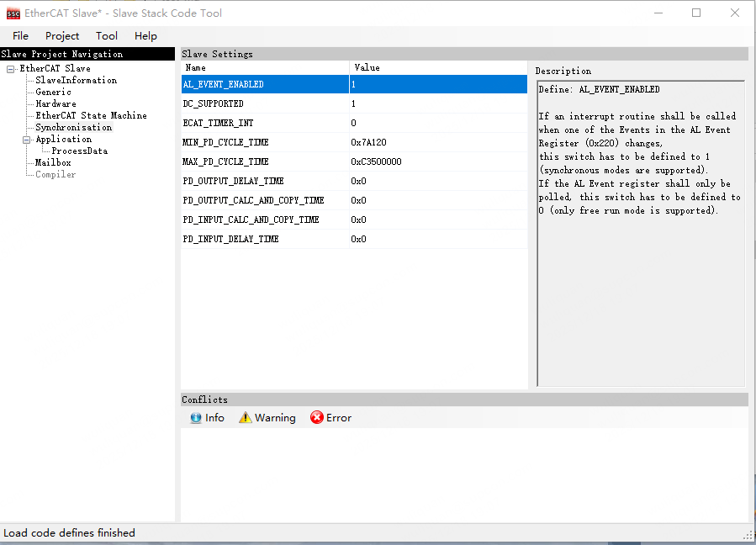Viewport: 756px width, 545px height.
Task: Click the Description text box
Action: pos(641,234)
